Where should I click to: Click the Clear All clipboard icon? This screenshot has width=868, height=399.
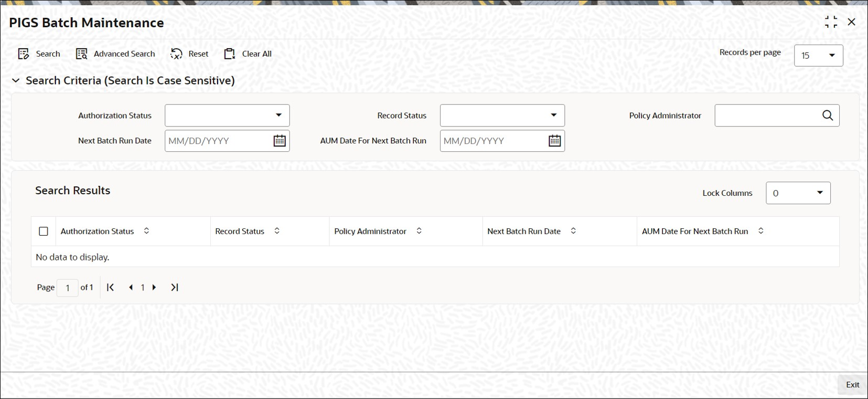click(230, 54)
